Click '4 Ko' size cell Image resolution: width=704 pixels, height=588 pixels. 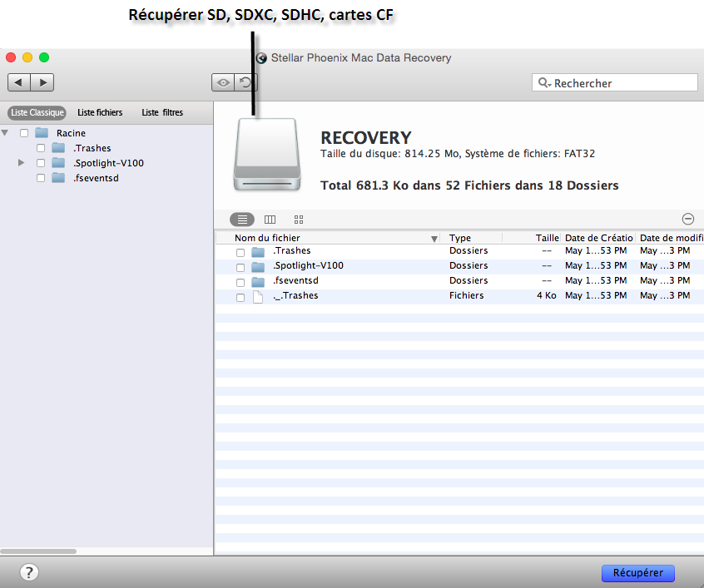547,295
